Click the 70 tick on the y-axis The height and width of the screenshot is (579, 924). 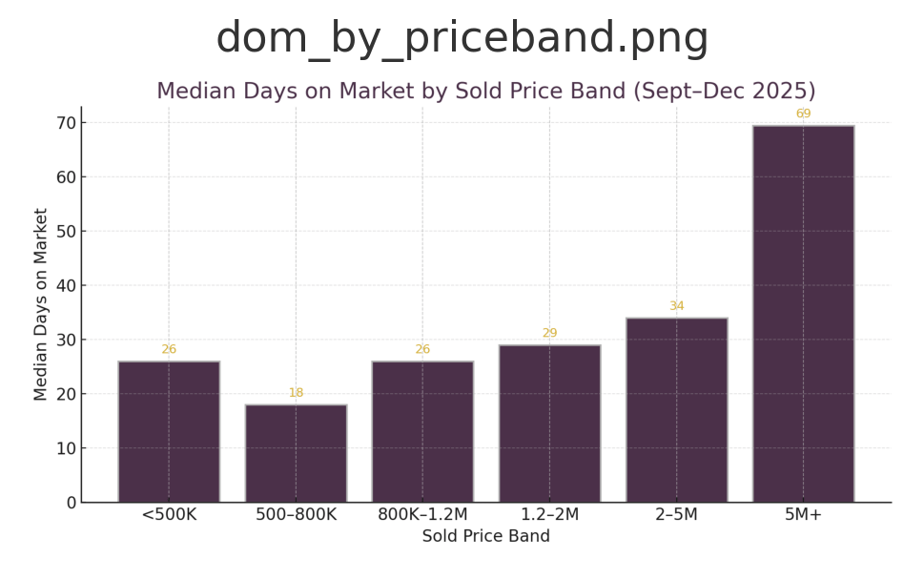click(65, 123)
